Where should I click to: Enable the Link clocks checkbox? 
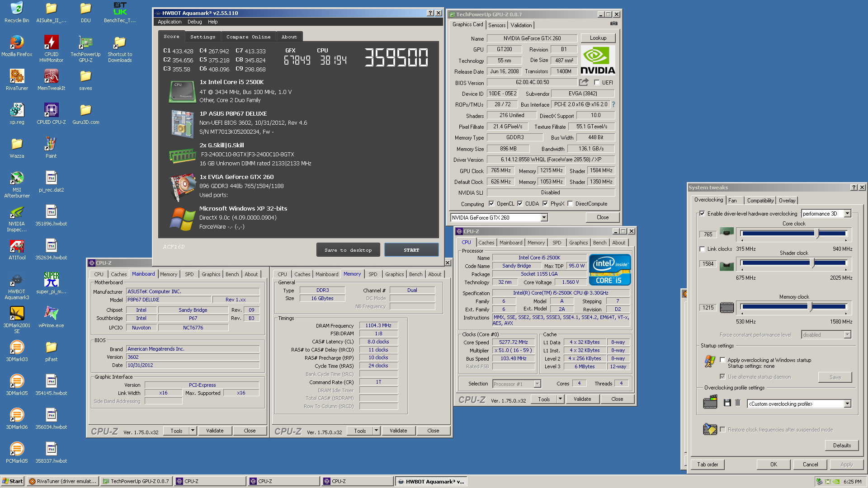point(702,249)
